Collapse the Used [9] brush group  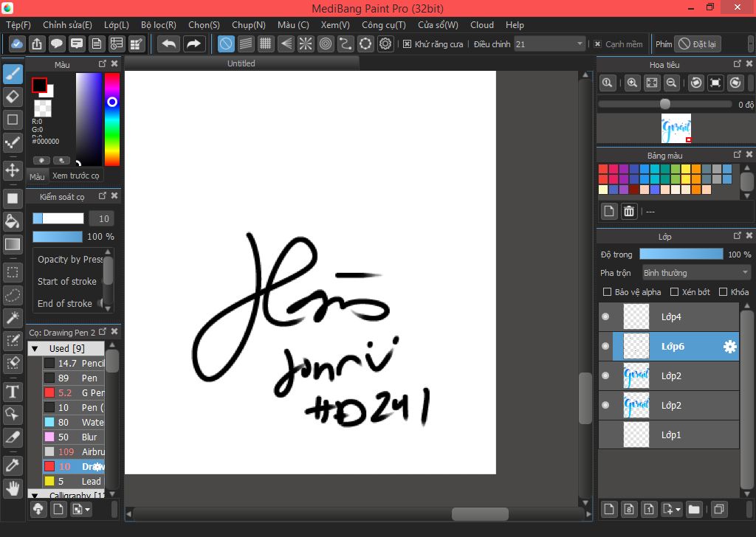pyautogui.click(x=35, y=348)
